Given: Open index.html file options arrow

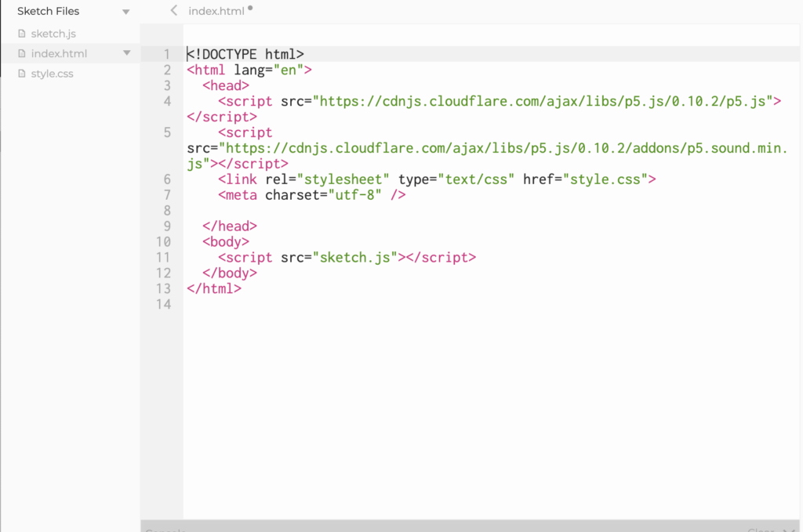Looking at the screenshot, I should [126, 52].
